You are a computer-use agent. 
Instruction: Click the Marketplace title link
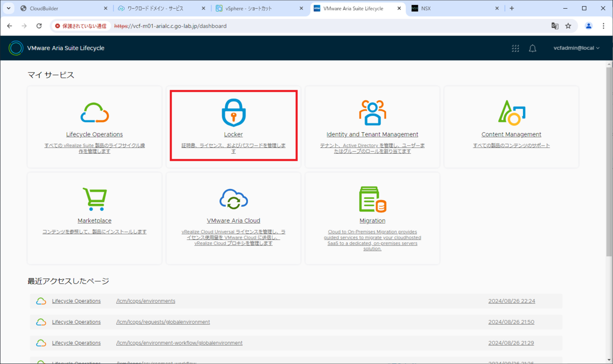click(x=95, y=221)
